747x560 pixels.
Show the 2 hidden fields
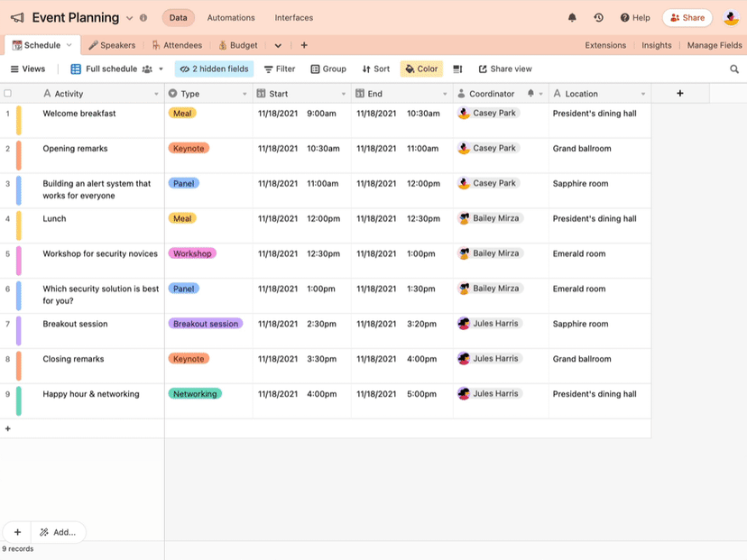pyautogui.click(x=214, y=69)
